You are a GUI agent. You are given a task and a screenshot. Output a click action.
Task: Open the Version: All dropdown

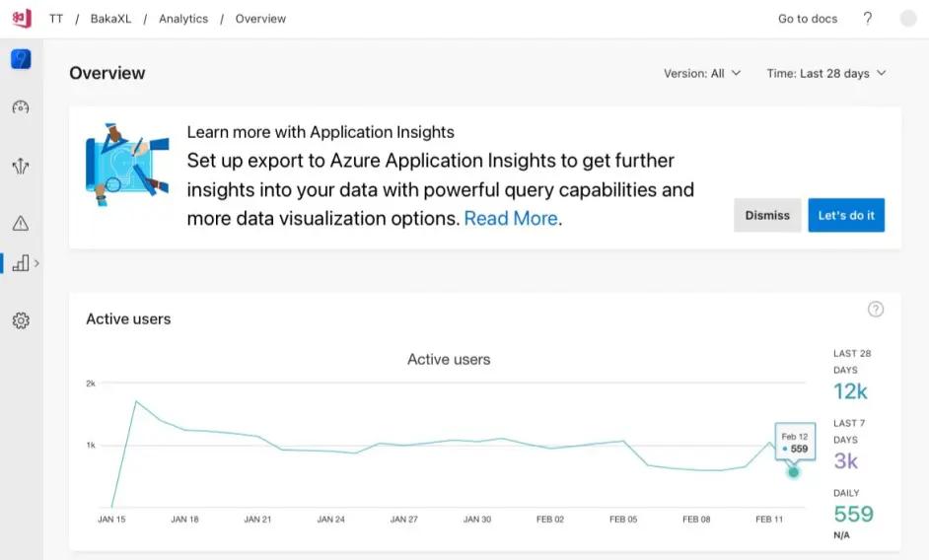coord(702,73)
